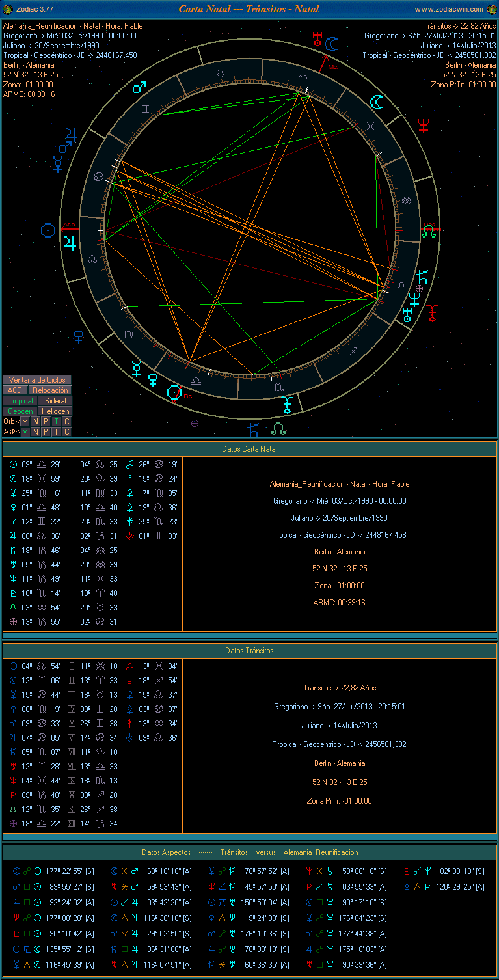The height and width of the screenshot is (980, 499).
Task: Toggle the Asp M option
Action: (x=25, y=431)
